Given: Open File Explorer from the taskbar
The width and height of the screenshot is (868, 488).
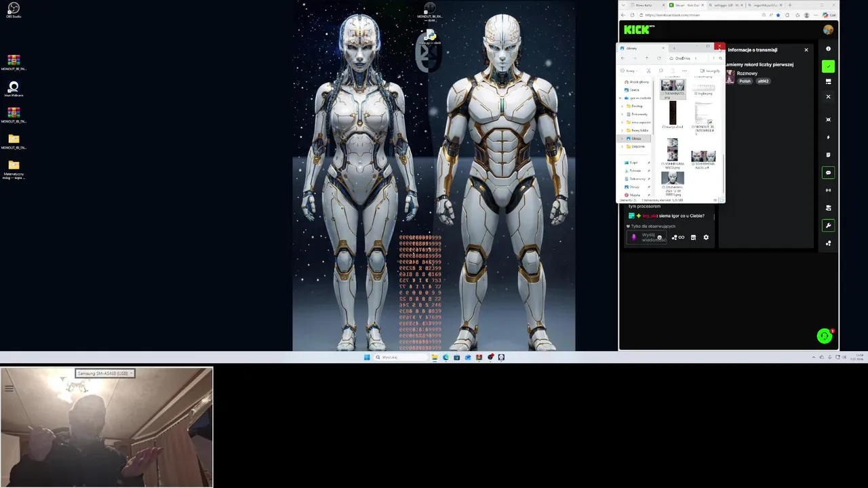Looking at the screenshot, I should tap(435, 357).
